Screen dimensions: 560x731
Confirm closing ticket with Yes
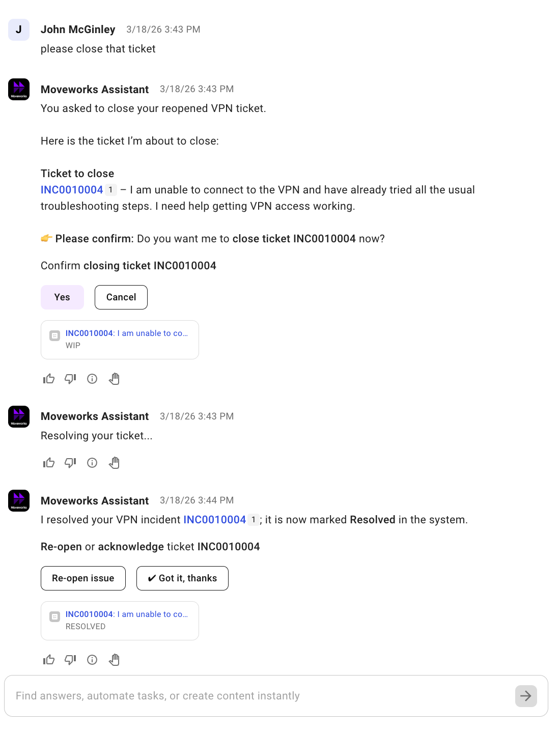(62, 297)
